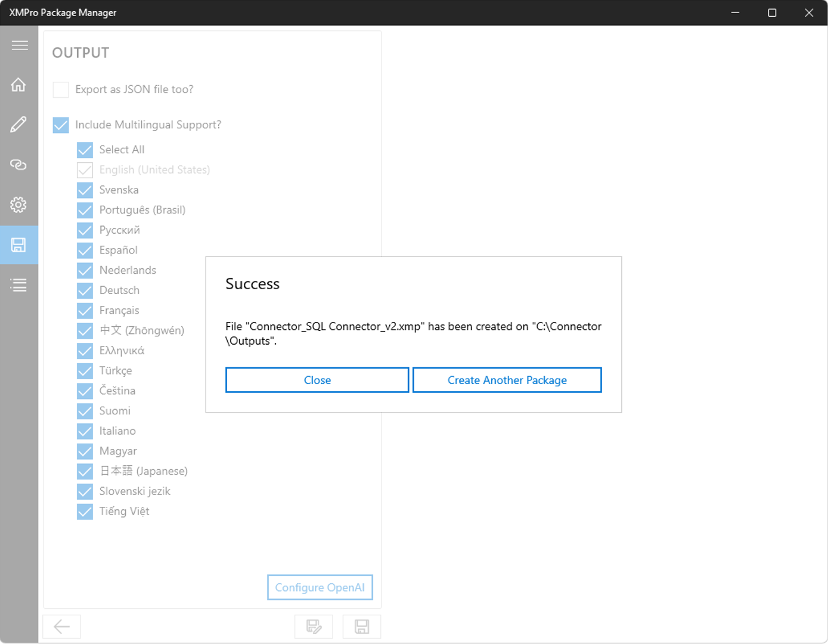Open settings gear in sidebar

(x=18, y=205)
